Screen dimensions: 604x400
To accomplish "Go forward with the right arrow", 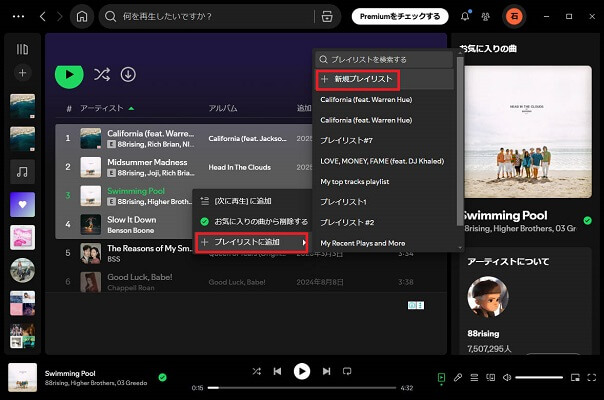I will coord(59,17).
